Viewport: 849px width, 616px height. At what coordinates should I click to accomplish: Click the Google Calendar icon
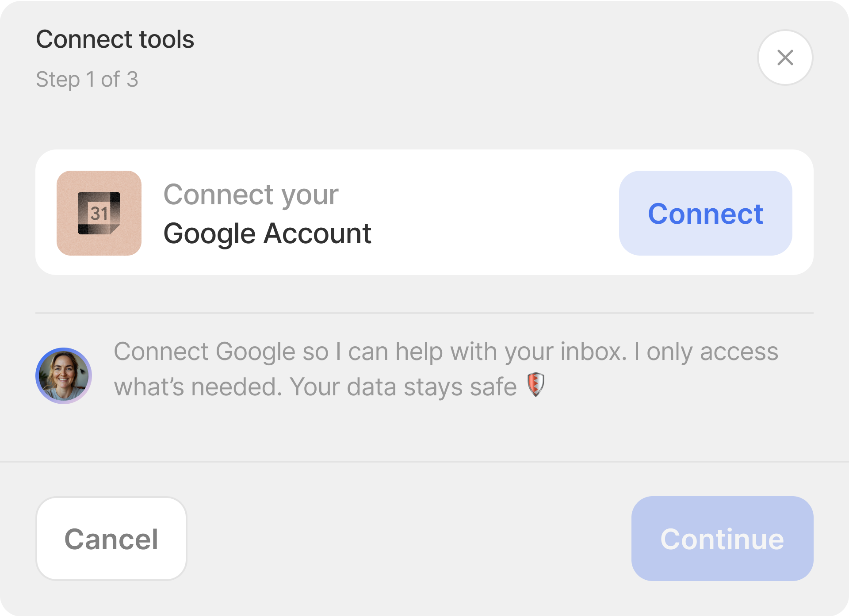(x=99, y=213)
